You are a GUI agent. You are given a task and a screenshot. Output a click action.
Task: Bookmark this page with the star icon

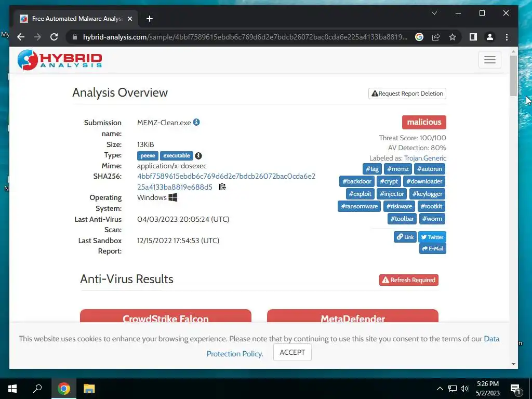pyautogui.click(x=453, y=37)
